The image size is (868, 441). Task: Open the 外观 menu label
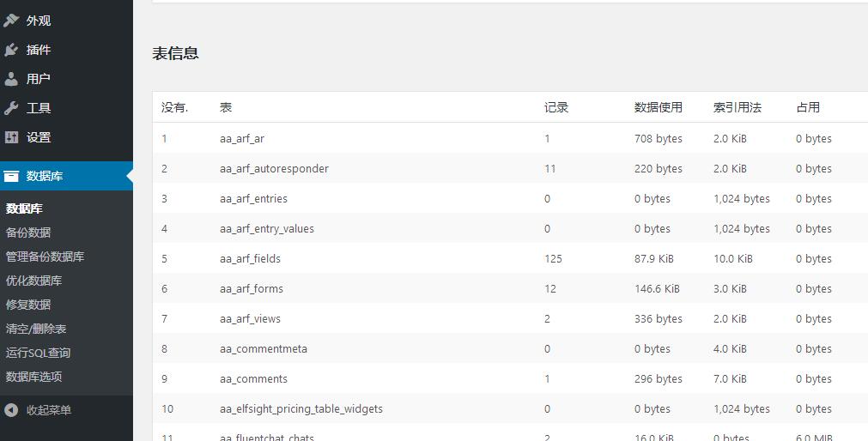click(39, 21)
